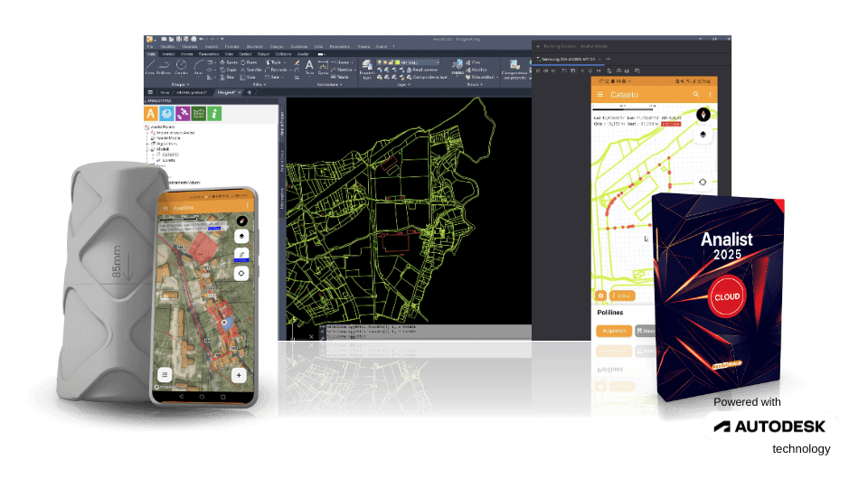Click the dark green map grid icon
The height and width of the screenshot is (488, 868).
point(198,113)
